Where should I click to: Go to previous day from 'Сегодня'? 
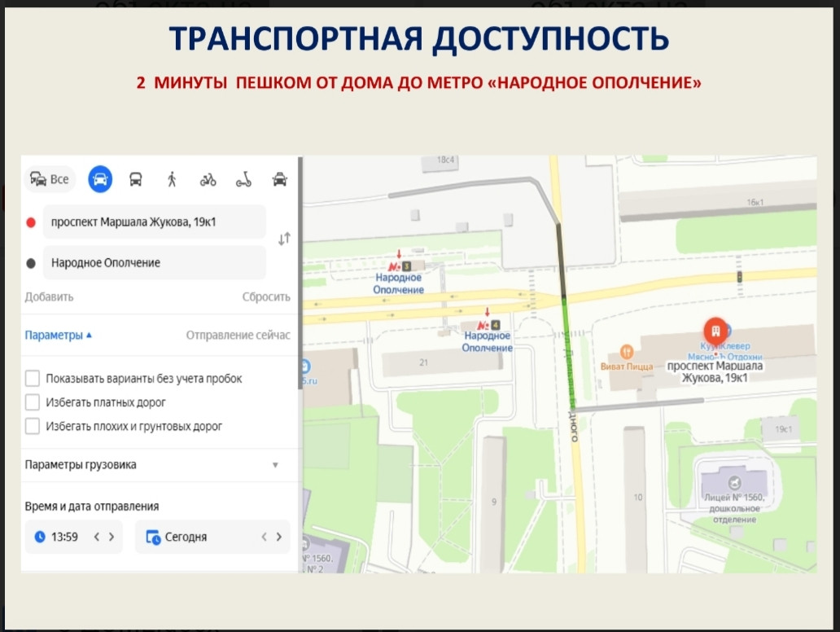tap(264, 537)
